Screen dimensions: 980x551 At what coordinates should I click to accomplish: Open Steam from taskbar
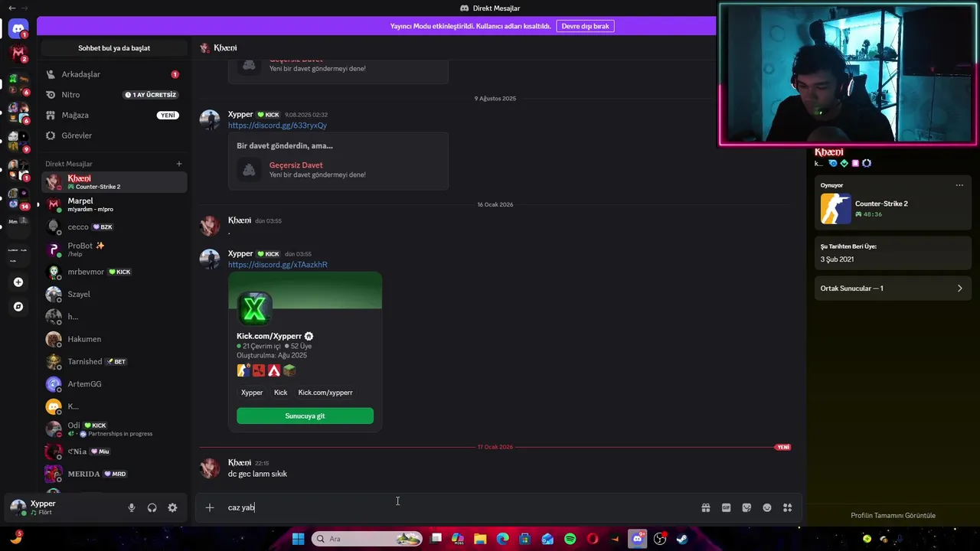coord(681,539)
